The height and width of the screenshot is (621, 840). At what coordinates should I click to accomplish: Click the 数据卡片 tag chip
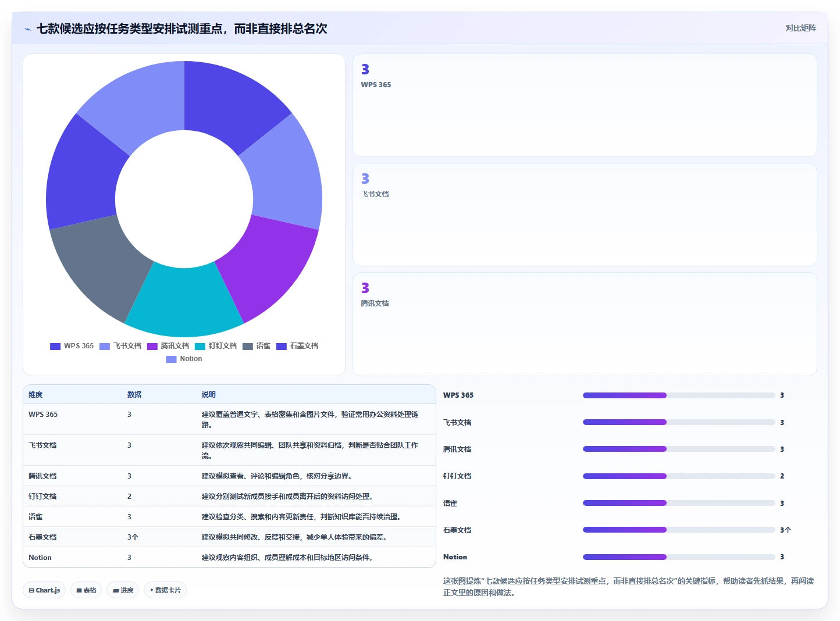[165, 590]
